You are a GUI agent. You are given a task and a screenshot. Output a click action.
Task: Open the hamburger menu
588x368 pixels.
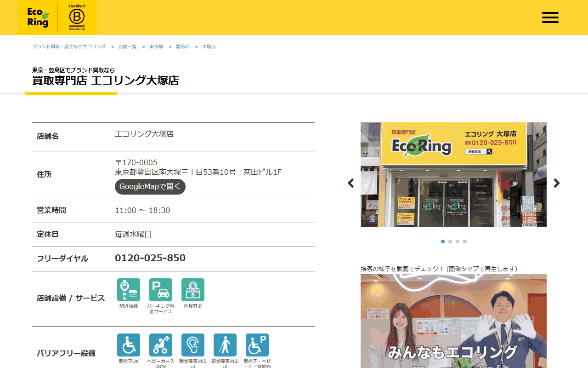550,17
